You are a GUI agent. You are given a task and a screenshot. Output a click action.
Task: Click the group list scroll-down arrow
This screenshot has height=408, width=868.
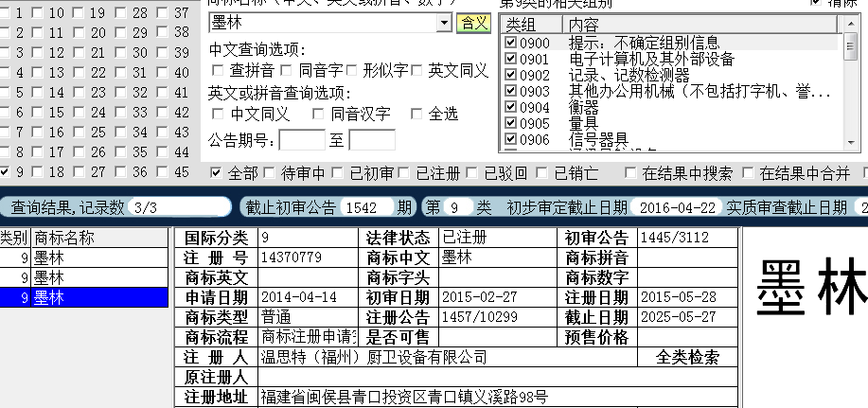[851, 142]
